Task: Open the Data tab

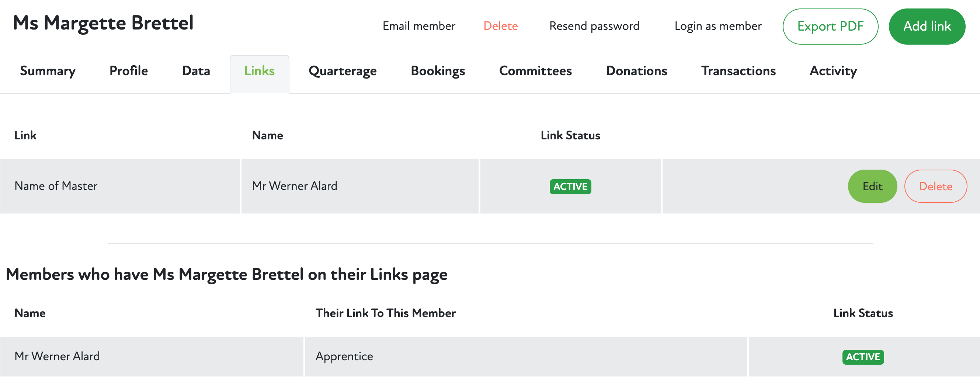Action: [x=196, y=71]
